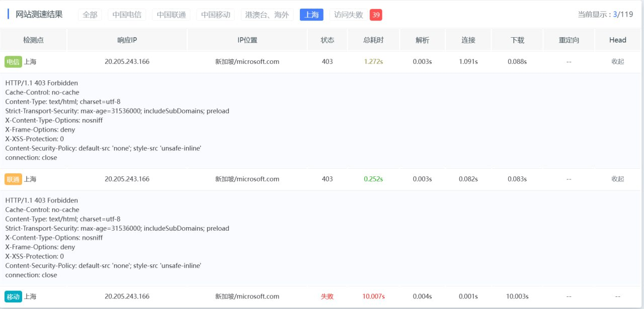Expand the 移动 row details
The width and height of the screenshot is (644, 309).
pos(617,296)
